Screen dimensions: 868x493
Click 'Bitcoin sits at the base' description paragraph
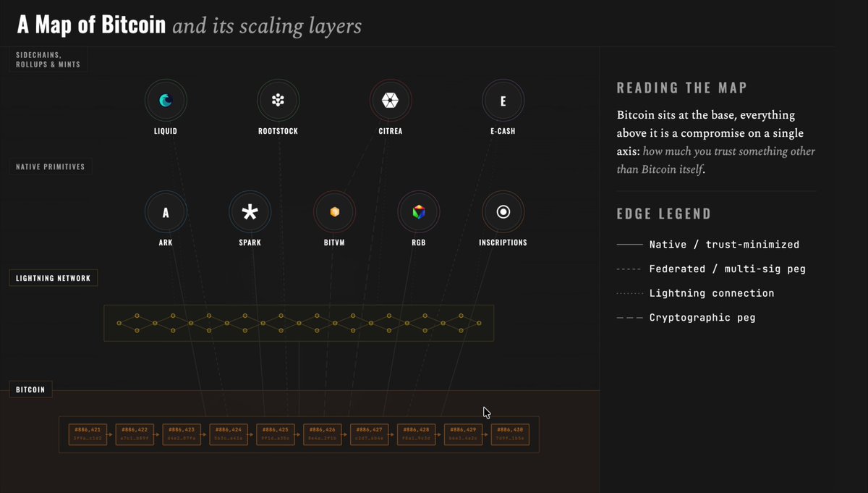click(x=716, y=142)
